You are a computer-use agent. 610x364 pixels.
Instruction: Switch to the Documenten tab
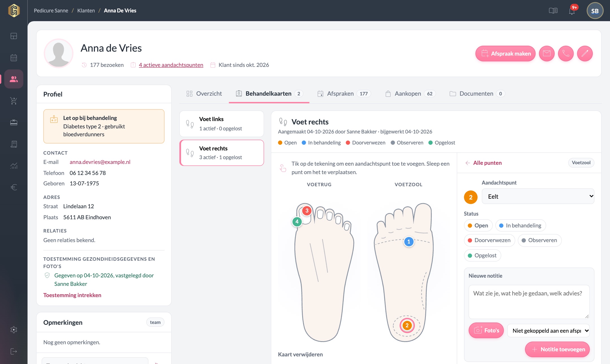pos(477,94)
